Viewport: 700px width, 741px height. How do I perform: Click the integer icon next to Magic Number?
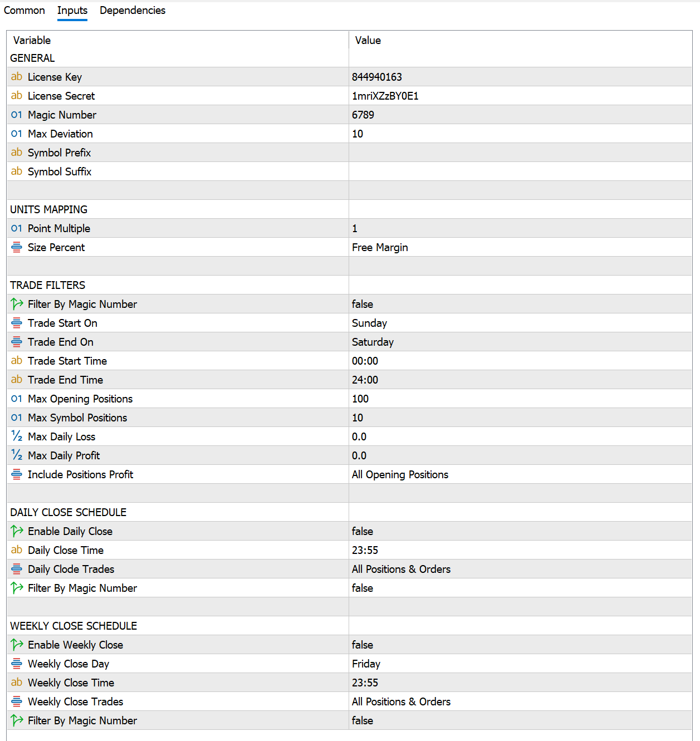(x=17, y=115)
